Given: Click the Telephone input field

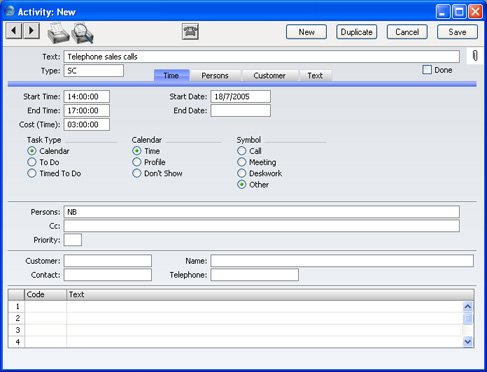Looking at the screenshot, I should pos(255,275).
